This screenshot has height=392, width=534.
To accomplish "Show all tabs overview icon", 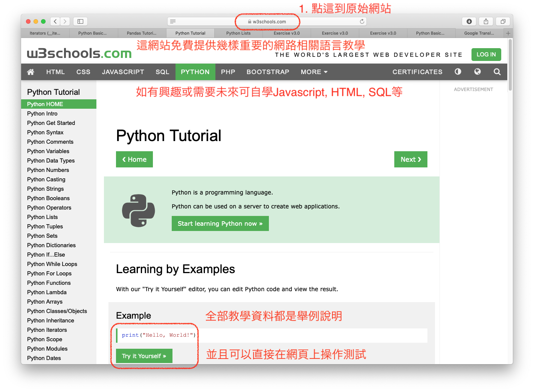I will 503,21.
